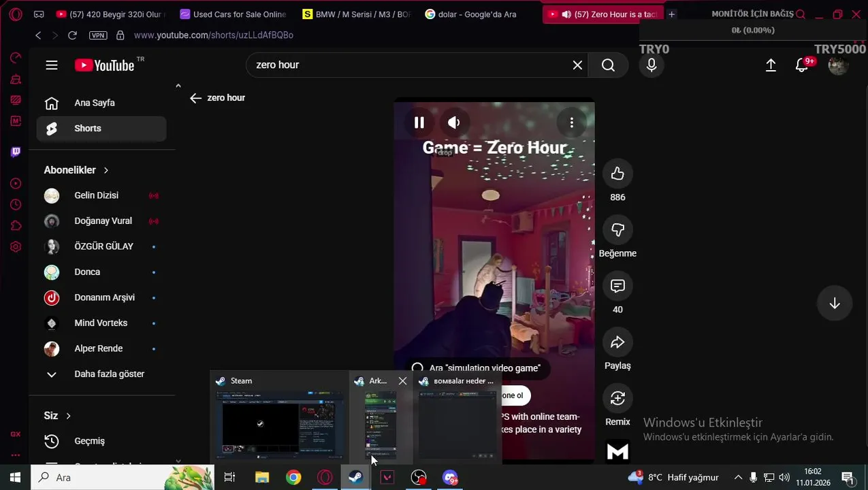868x490 pixels.
Task: Open Geçmiş watch history
Action: pyautogui.click(x=101, y=442)
